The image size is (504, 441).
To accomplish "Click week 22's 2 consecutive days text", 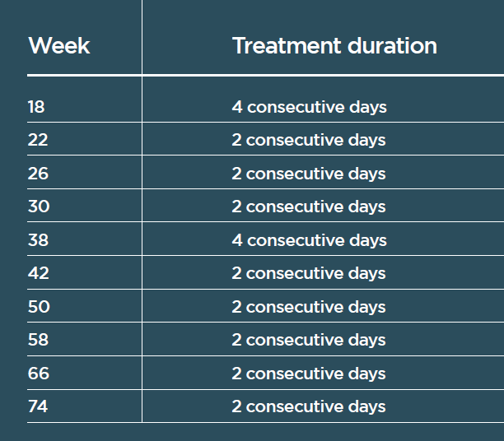I will 309,141.
